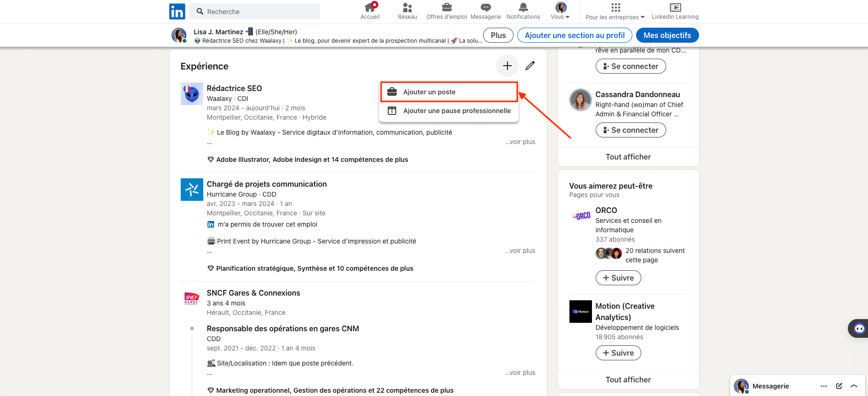This screenshot has width=868, height=396.
Task: Click SNCF Gares & Connexions heading
Action: [253, 293]
